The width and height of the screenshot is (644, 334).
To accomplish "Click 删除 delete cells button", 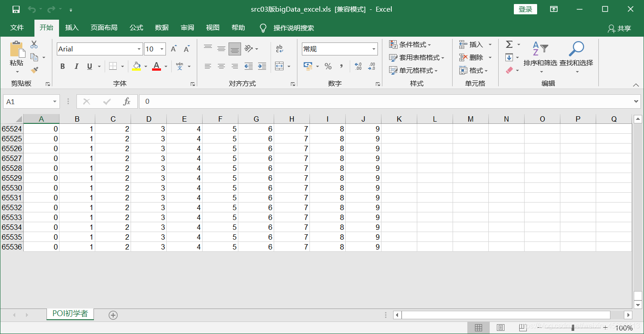I will (471, 58).
